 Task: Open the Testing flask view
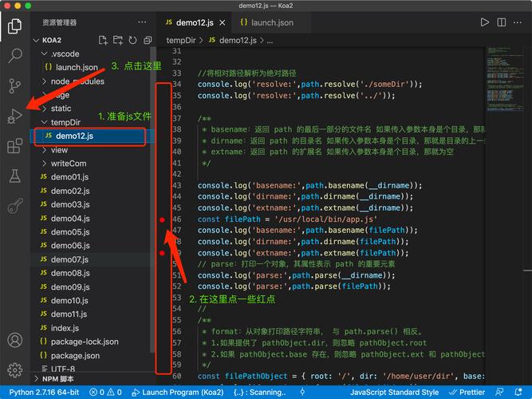[15, 176]
